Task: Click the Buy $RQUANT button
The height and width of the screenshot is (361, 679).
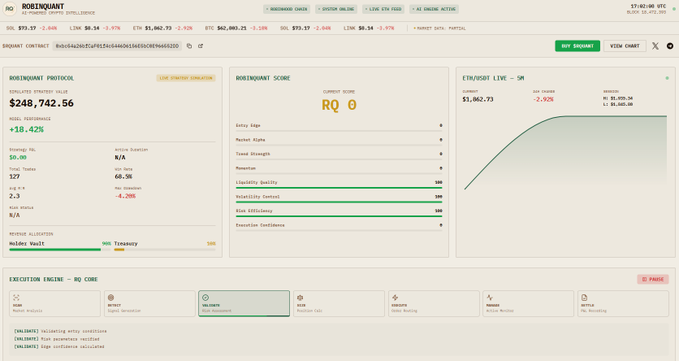Action: pyautogui.click(x=577, y=46)
